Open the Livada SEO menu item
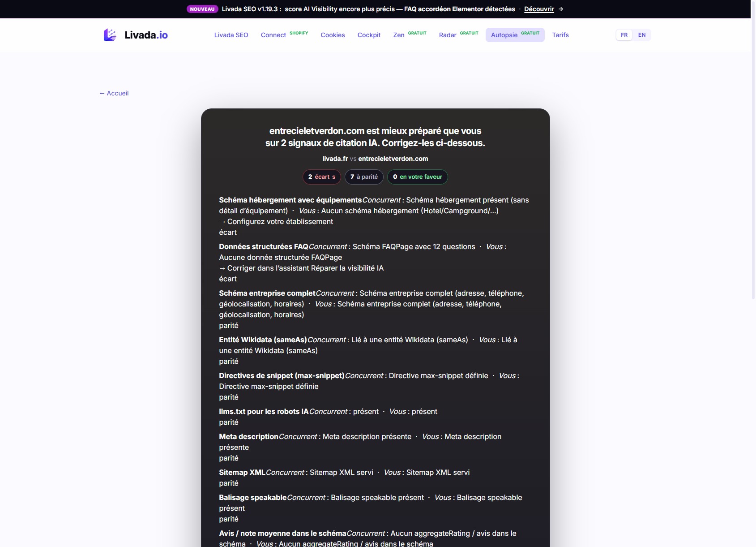This screenshot has height=547, width=756. coord(231,35)
